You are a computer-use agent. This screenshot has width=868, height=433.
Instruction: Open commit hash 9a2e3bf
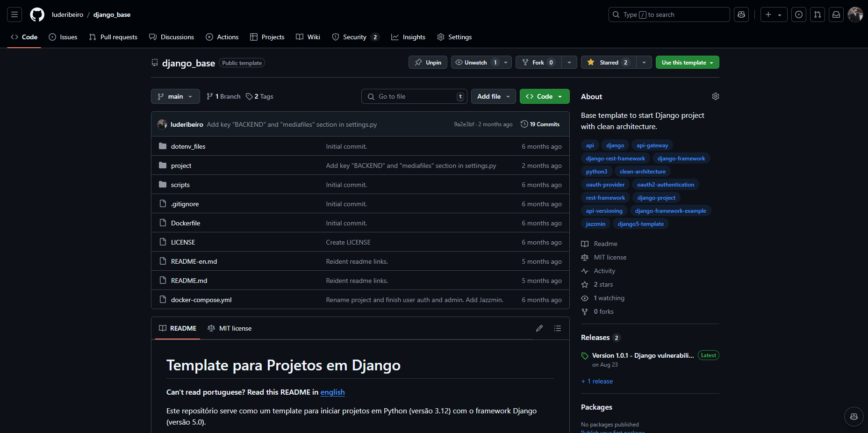point(464,124)
